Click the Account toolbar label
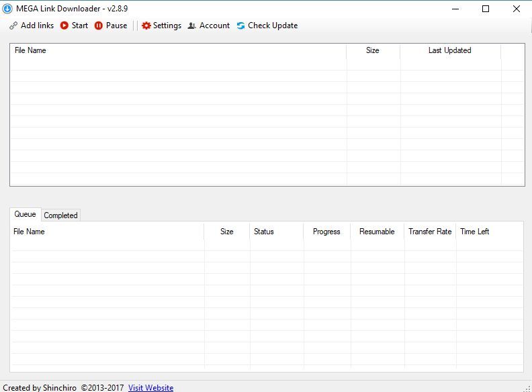Viewport: 532px width, 392px height. point(214,26)
